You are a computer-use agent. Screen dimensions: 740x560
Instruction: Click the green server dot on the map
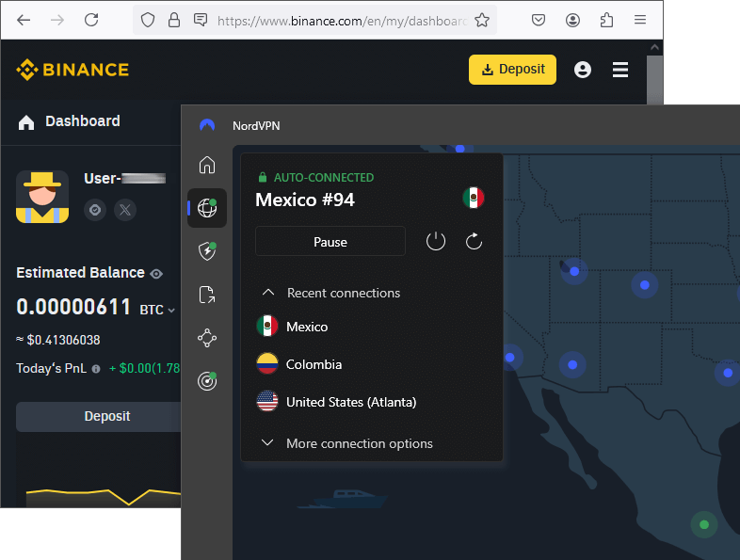coord(704,524)
